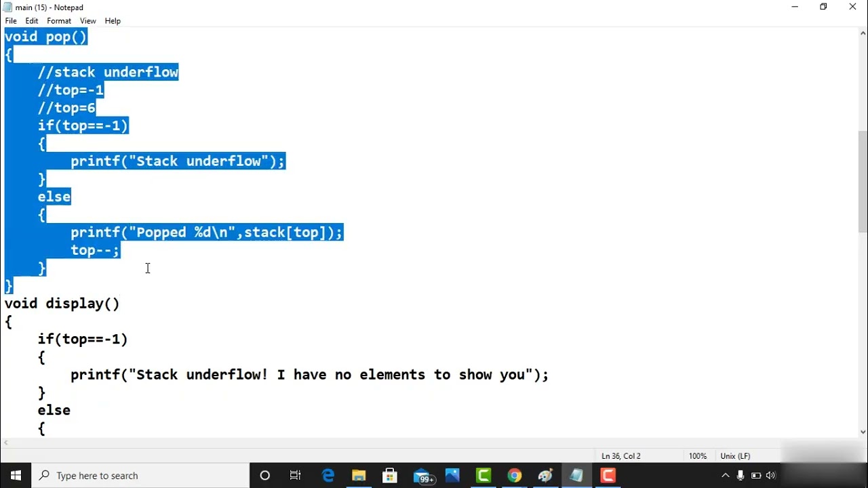Restore down the Notepad window
Viewport: 868px width, 488px height.
click(x=823, y=7)
